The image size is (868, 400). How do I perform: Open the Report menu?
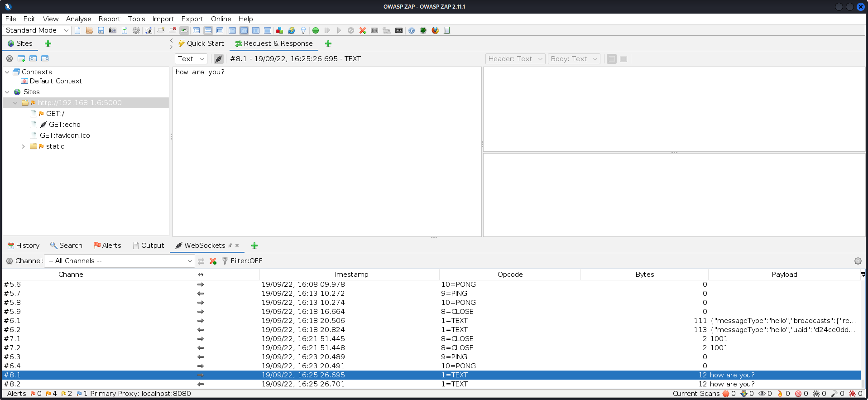click(x=110, y=19)
